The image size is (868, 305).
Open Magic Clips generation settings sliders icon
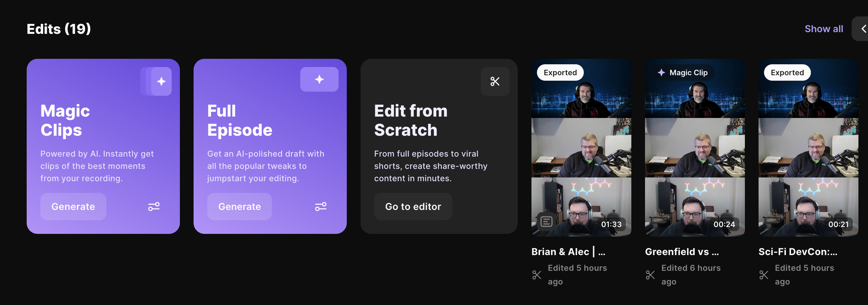[x=154, y=207]
